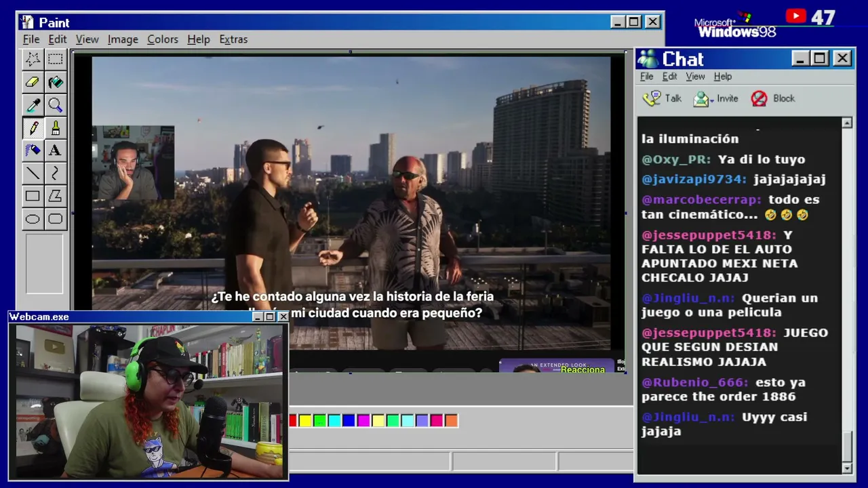Click the Block icon in Chat toolbar
This screenshot has height=488, width=868.
[759, 99]
